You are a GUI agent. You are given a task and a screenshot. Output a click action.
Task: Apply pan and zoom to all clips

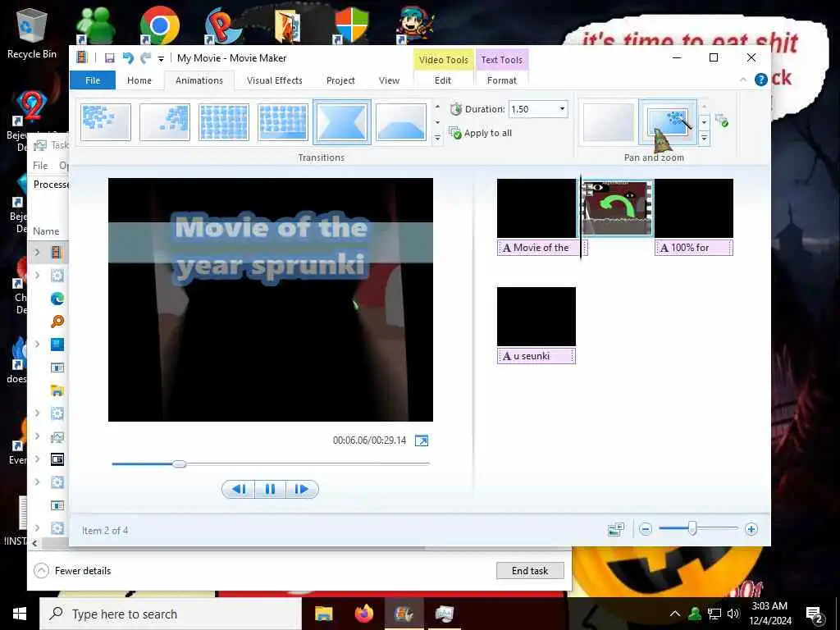tap(721, 120)
